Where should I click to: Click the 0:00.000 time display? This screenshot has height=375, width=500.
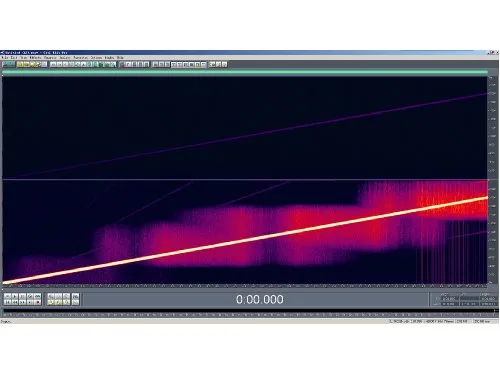(x=260, y=299)
